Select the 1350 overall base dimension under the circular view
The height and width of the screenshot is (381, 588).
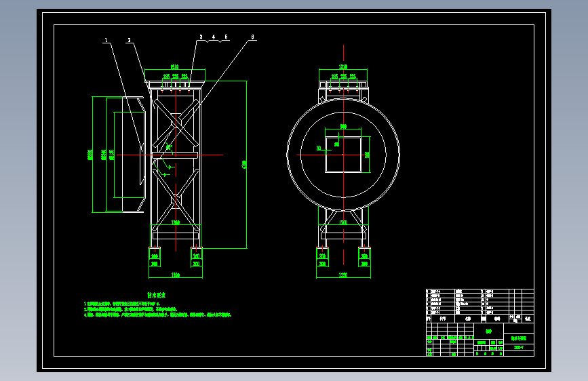(343, 275)
